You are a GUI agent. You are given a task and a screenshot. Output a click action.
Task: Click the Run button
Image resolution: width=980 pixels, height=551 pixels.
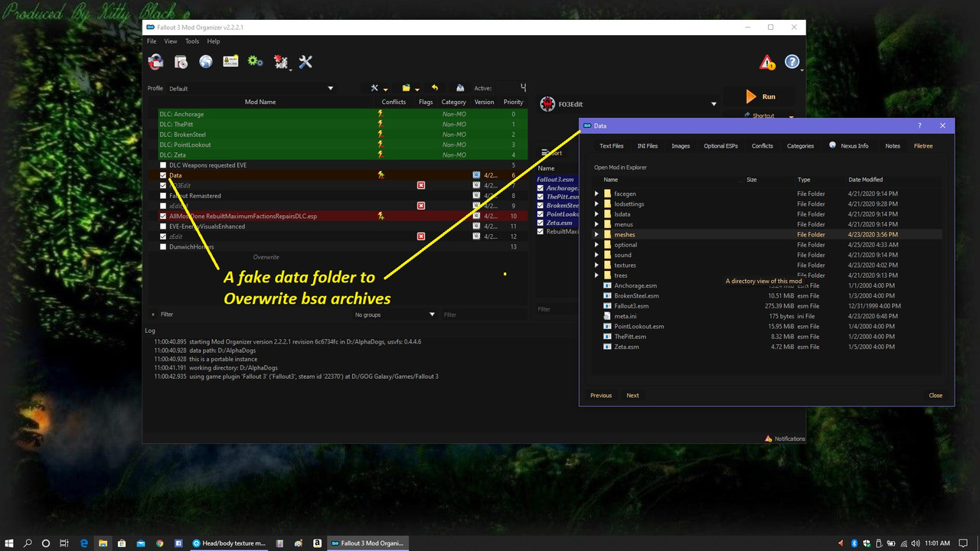(760, 96)
